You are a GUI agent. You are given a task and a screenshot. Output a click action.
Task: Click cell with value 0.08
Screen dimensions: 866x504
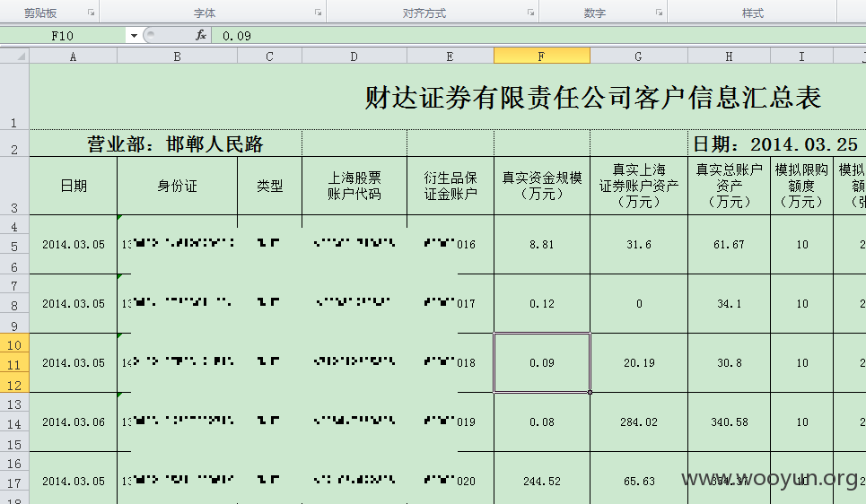[x=542, y=421]
